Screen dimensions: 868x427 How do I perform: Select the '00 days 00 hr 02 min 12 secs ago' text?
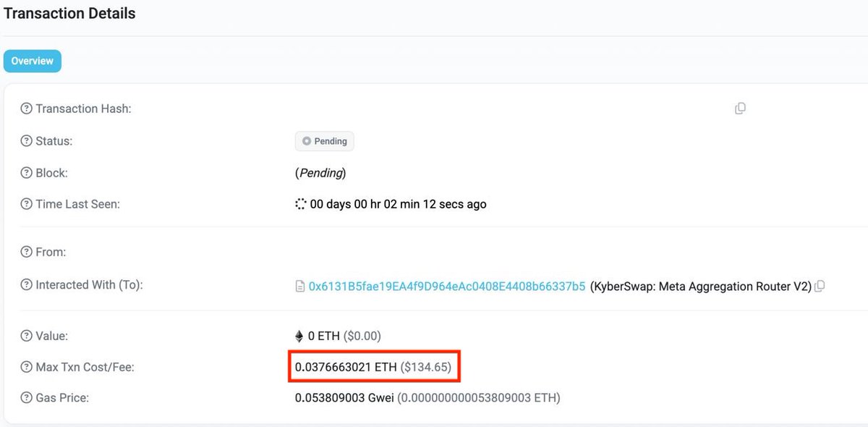(399, 204)
